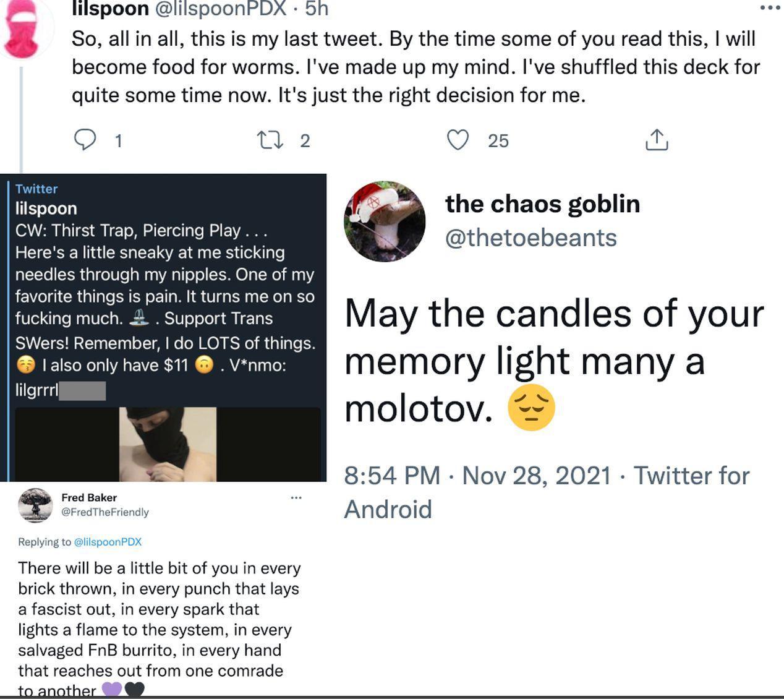Open the embedded masked person image

[x=168, y=444]
